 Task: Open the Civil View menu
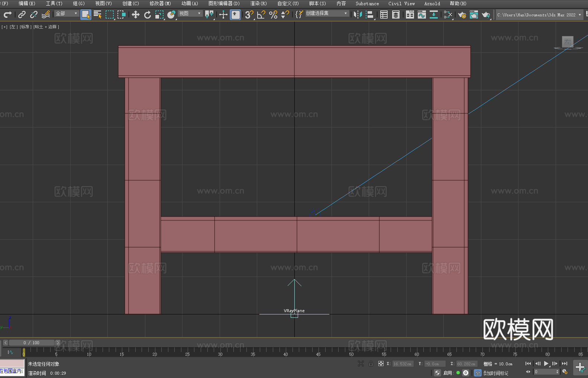pyautogui.click(x=401, y=3)
